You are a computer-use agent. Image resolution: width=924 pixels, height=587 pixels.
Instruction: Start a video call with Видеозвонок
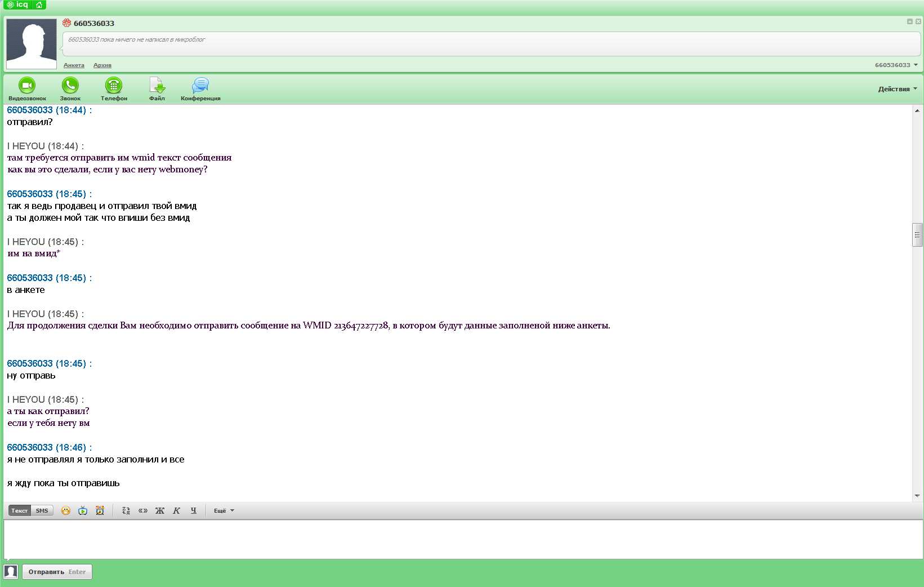click(27, 89)
